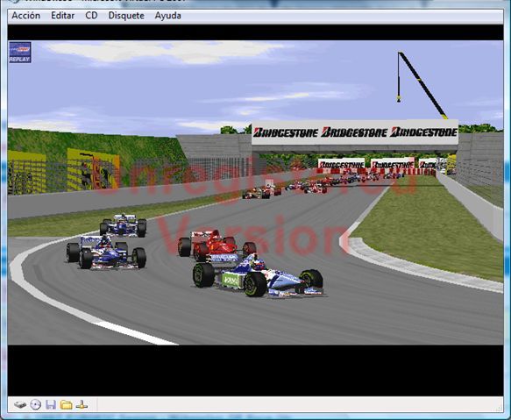Screen dimensions: 511x420
Task: Click the crane hook over the track
Action: click(x=399, y=99)
